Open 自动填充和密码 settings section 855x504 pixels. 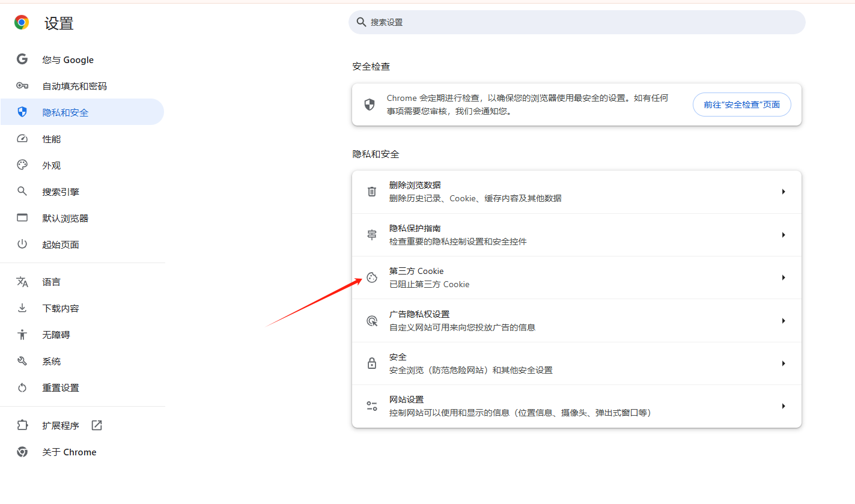82,86
